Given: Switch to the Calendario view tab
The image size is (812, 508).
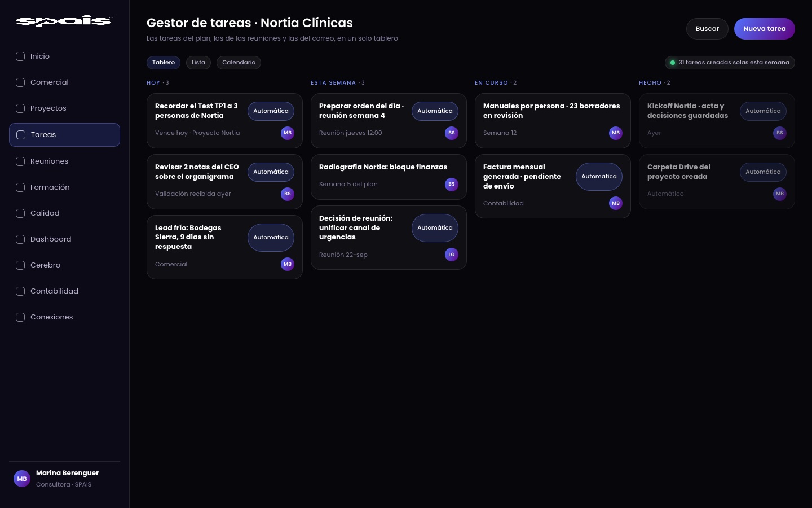Looking at the screenshot, I should coord(239,63).
